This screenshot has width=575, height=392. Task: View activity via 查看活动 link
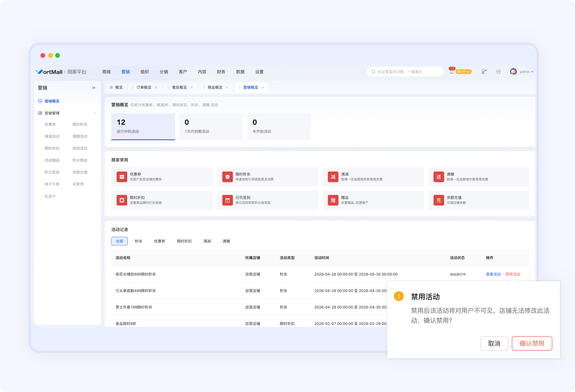(x=493, y=274)
